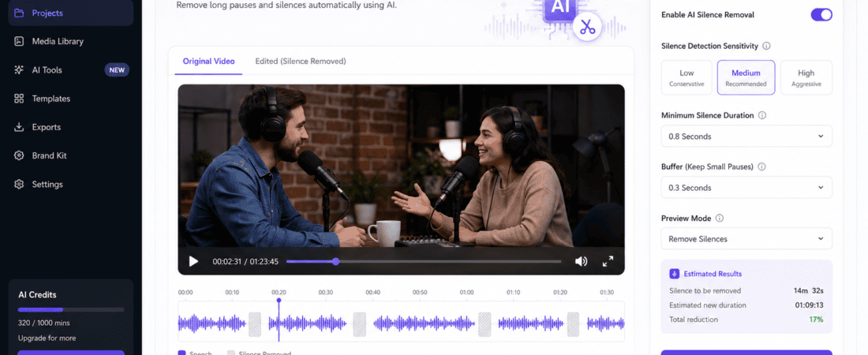This screenshot has height=355, width=868.
Task: Click the Brand Kit icon
Action: click(19, 155)
